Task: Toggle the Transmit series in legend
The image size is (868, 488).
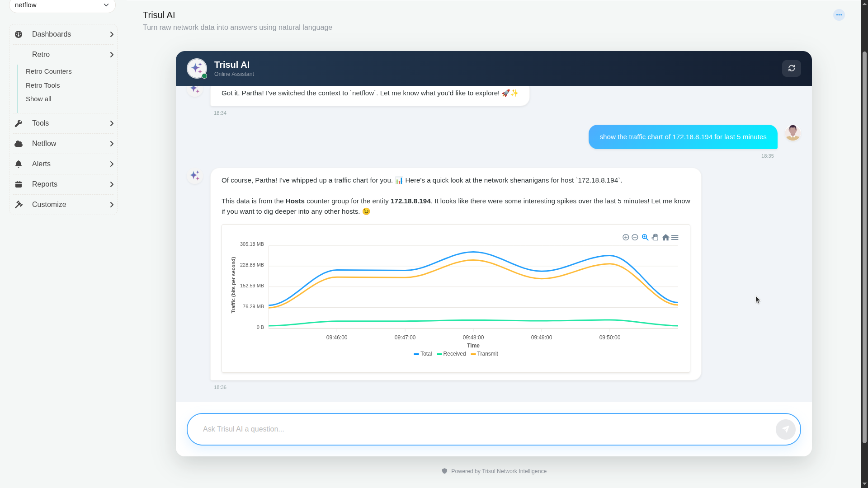Action: coord(484,354)
